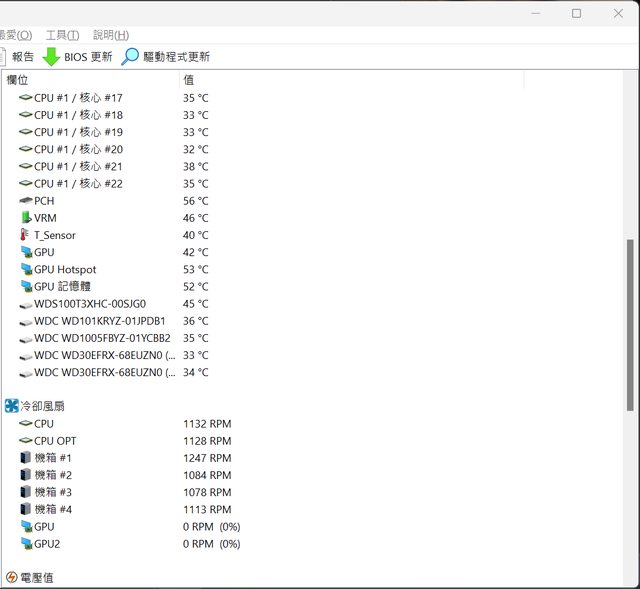Select the GPU Hotspot icon
The height and width of the screenshot is (589, 640).
point(26,269)
